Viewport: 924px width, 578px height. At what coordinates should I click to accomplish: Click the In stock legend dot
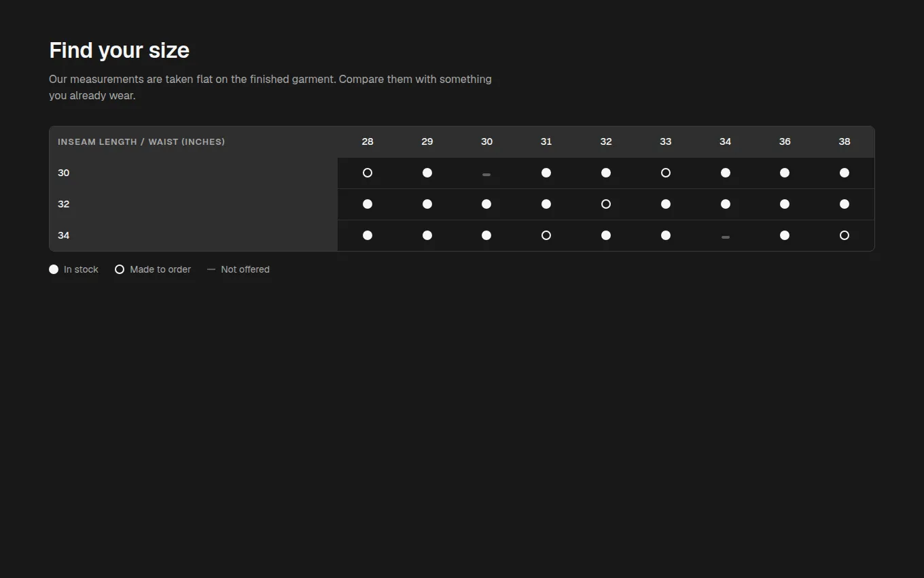point(54,269)
